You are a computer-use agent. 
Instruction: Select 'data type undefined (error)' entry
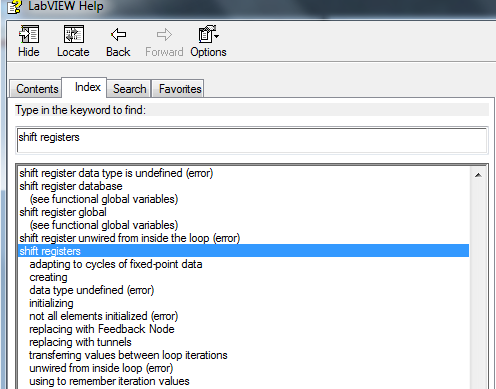pos(92,290)
